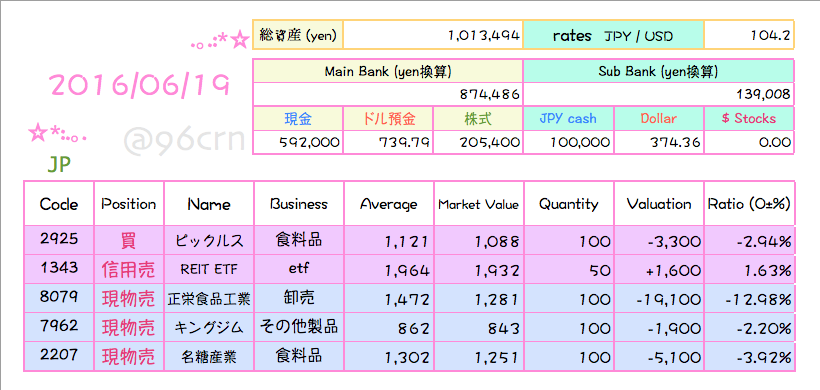Click the 信用売 position in REIT ETF row
The image size is (820, 390).
click(129, 270)
